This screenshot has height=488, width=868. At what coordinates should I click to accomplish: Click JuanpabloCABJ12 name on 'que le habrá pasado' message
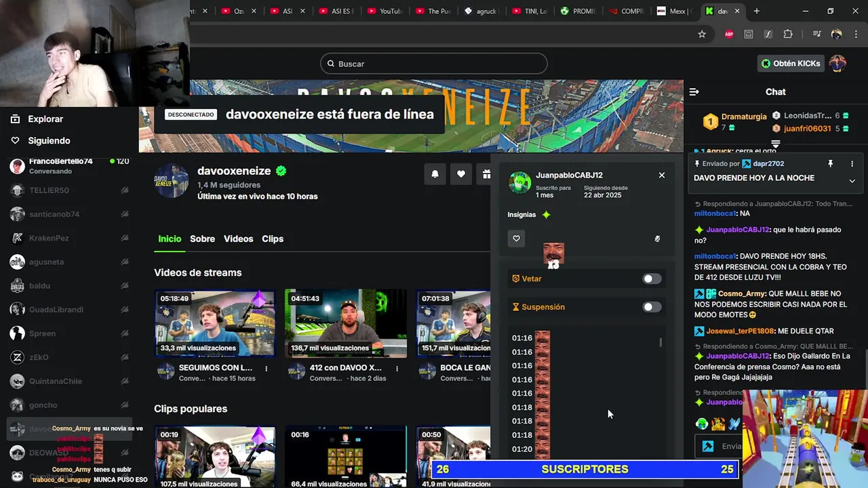pos(738,230)
